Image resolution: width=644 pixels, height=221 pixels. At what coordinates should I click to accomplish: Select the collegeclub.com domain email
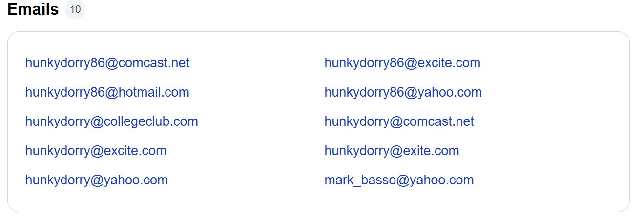click(x=112, y=121)
